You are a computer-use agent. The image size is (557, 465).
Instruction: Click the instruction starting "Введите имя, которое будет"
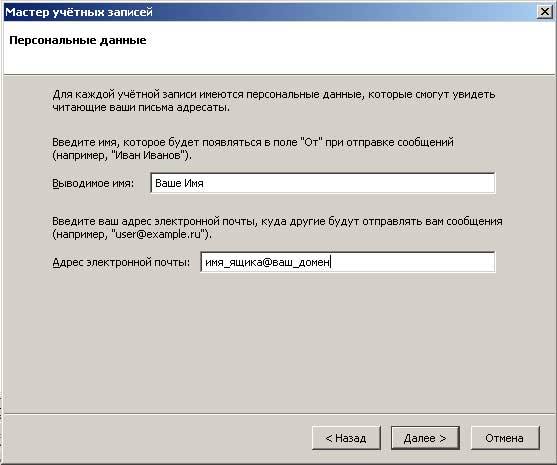[253, 148]
